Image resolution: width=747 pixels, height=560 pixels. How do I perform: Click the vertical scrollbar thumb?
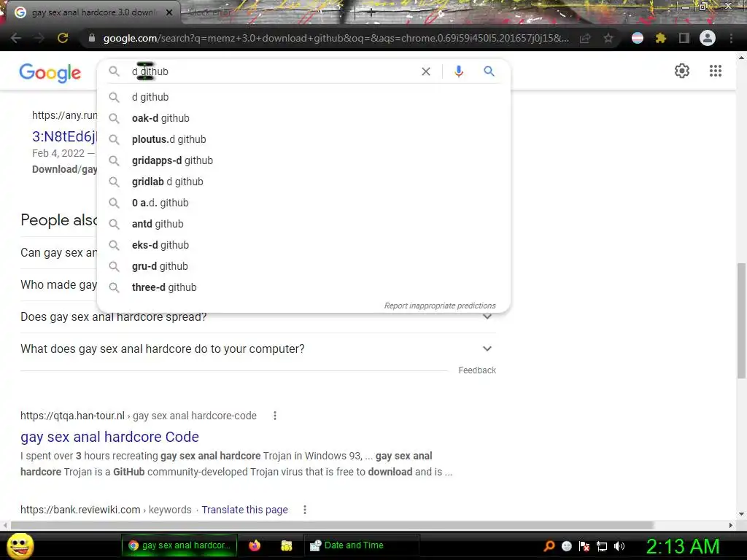(741, 320)
